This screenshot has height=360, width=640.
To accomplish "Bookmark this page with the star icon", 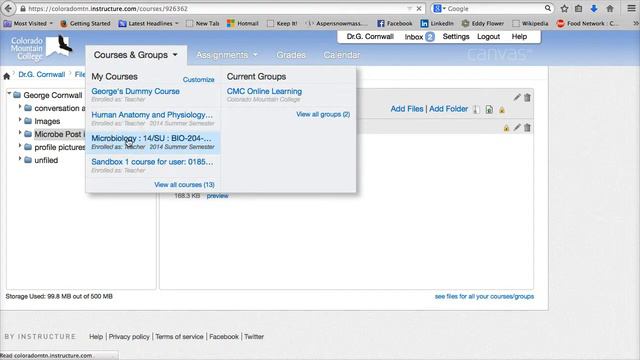I will (564, 9).
